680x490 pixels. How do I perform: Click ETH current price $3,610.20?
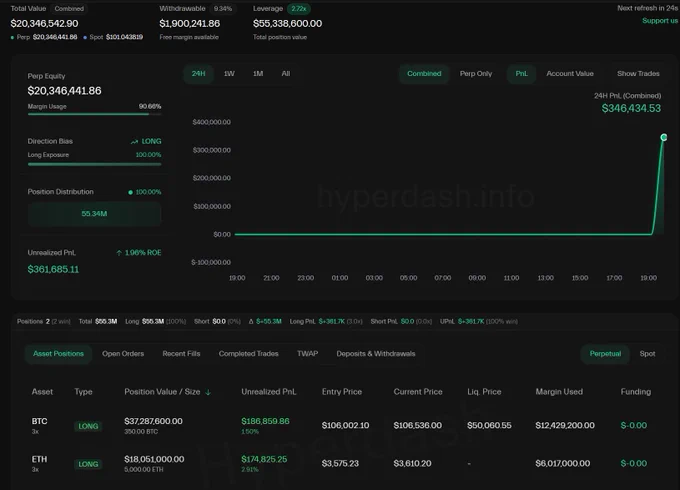pos(412,464)
